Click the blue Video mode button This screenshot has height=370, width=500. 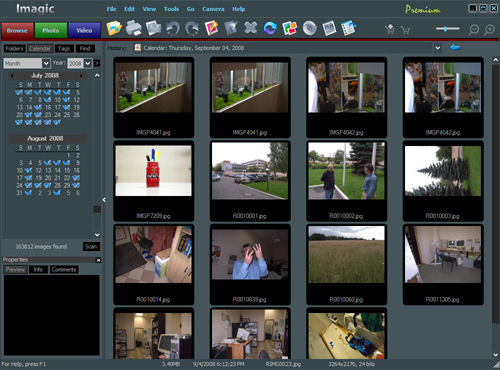[84, 30]
